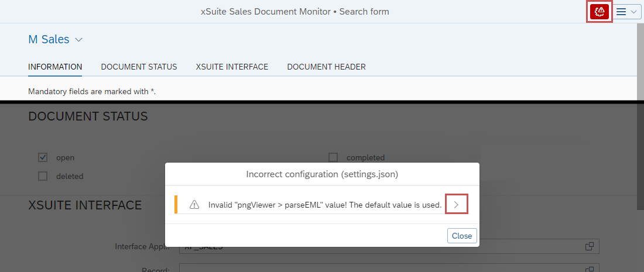Enable the completed checkbox
Screen dimensions: 644x272
coord(333,157)
